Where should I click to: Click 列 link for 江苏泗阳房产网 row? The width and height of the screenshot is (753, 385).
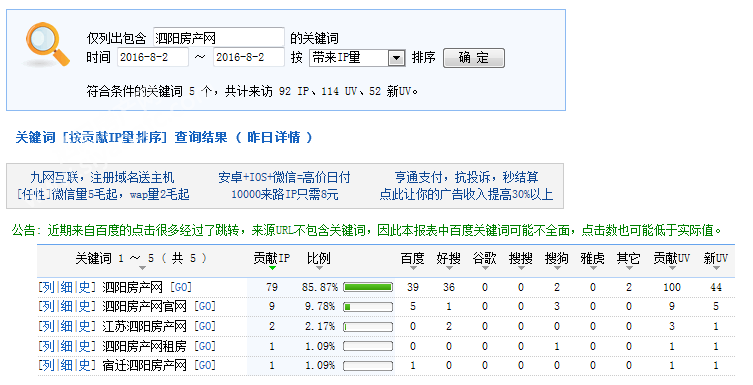(x=48, y=326)
